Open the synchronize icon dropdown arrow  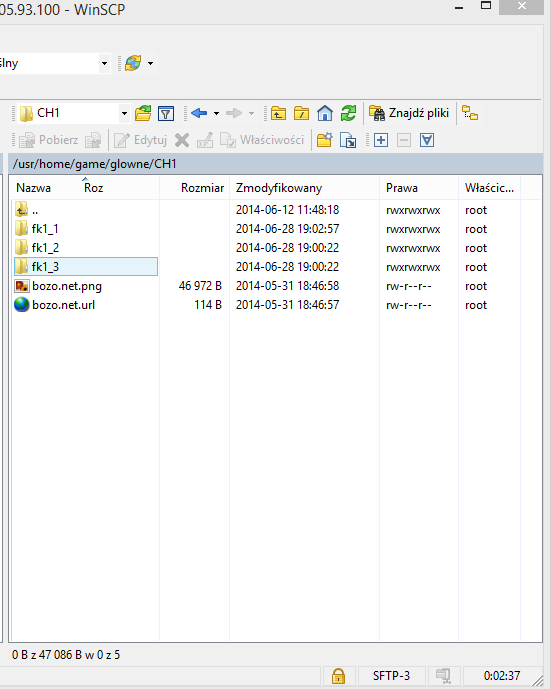[150, 63]
